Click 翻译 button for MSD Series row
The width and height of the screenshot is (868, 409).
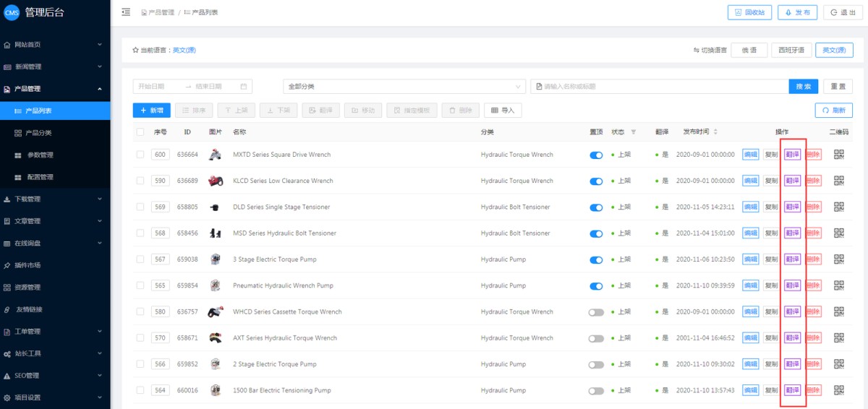(792, 233)
